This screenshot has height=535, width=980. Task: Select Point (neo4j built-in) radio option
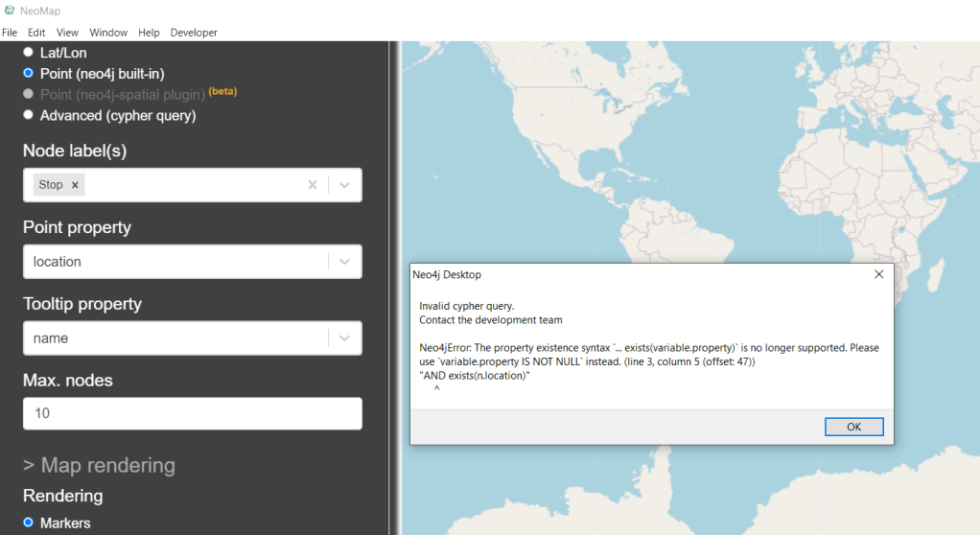29,73
